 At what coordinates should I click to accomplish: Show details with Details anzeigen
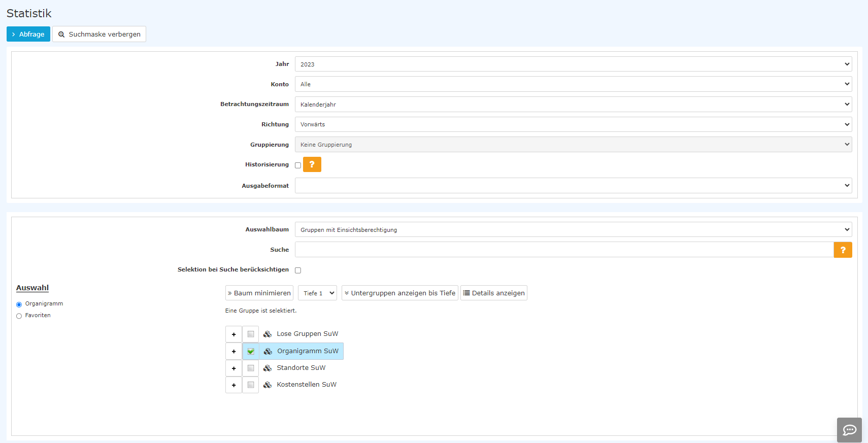pyautogui.click(x=494, y=293)
